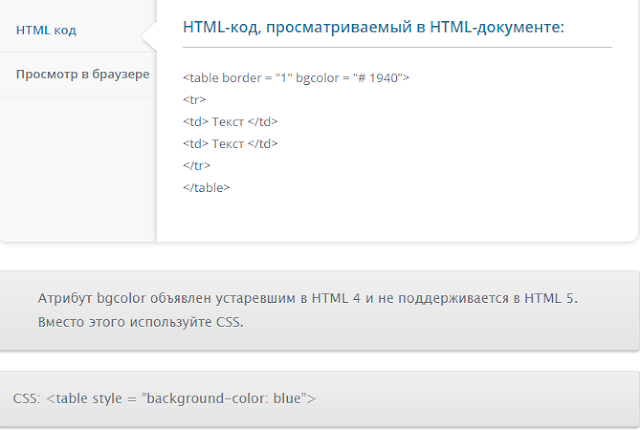Click the closing </table> code line
This screenshot has width=640, height=430.
tap(207, 188)
